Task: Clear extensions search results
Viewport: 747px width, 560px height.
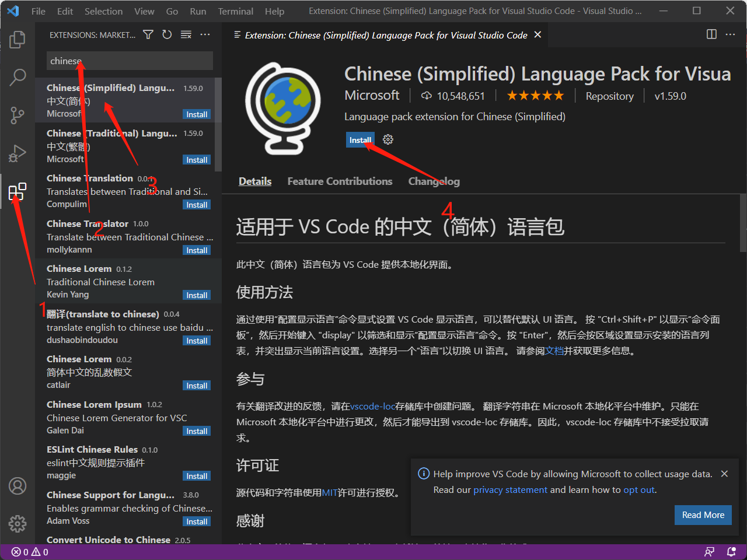Action: click(x=186, y=35)
